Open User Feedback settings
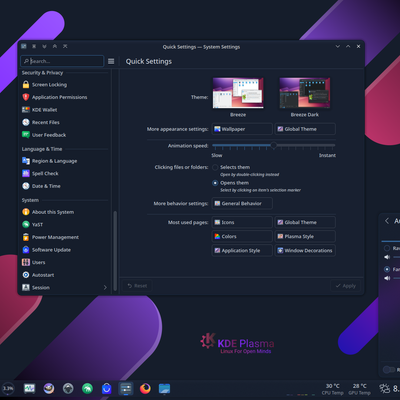This screenshot has height=400, width=400. pyautogui.click(x=65, y=135)
